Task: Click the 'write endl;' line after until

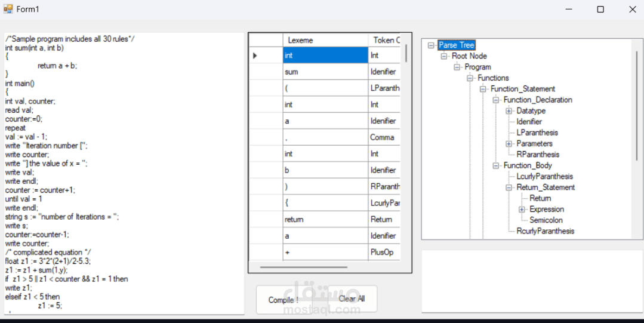Action: click(21, 208)
